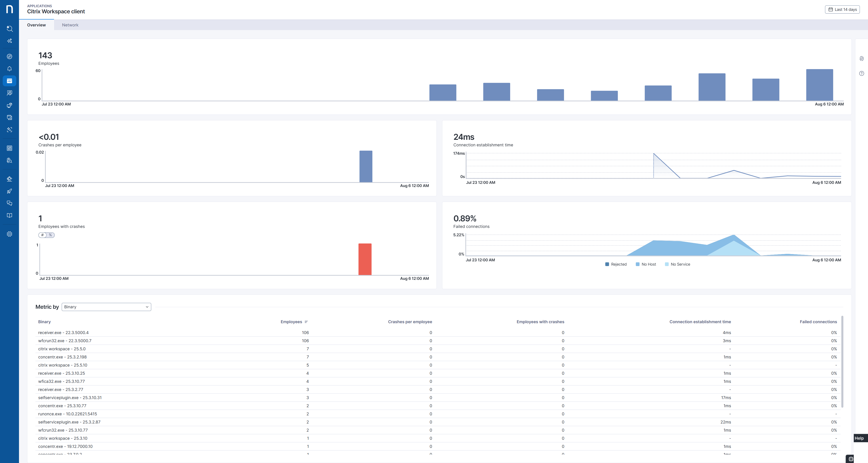Click the Nexthink logo icon
Screen dimensions: 868x463
point(9,9)
